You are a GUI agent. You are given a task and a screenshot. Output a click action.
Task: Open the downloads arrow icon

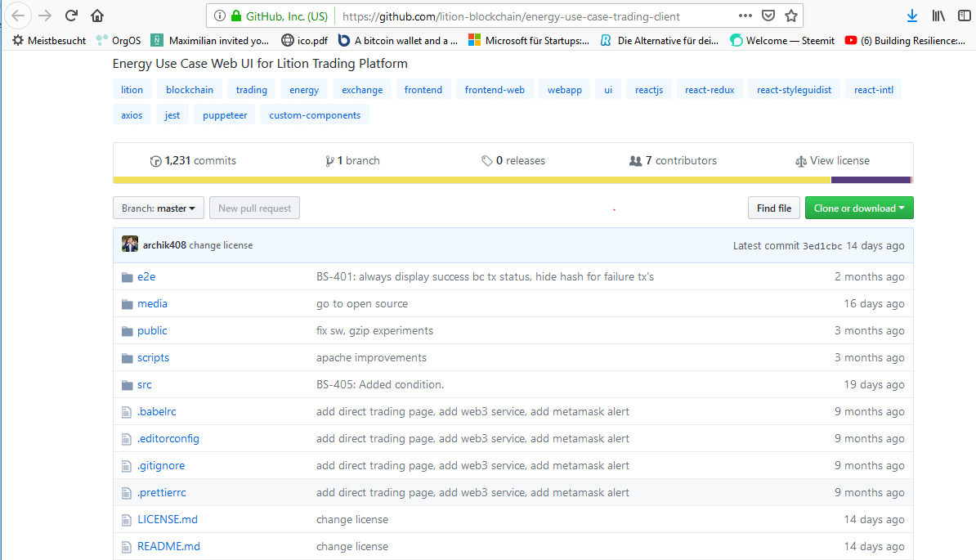click(x=912, y=16)
